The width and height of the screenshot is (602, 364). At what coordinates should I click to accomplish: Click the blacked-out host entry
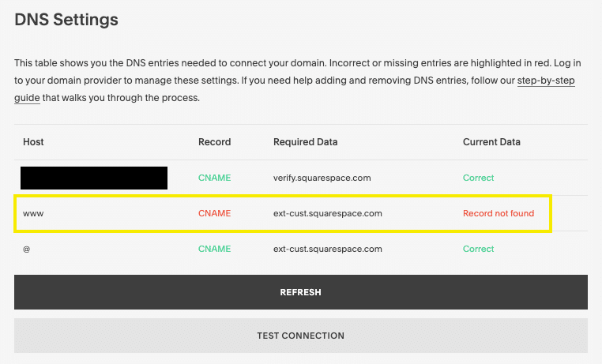tap(94, 178)
